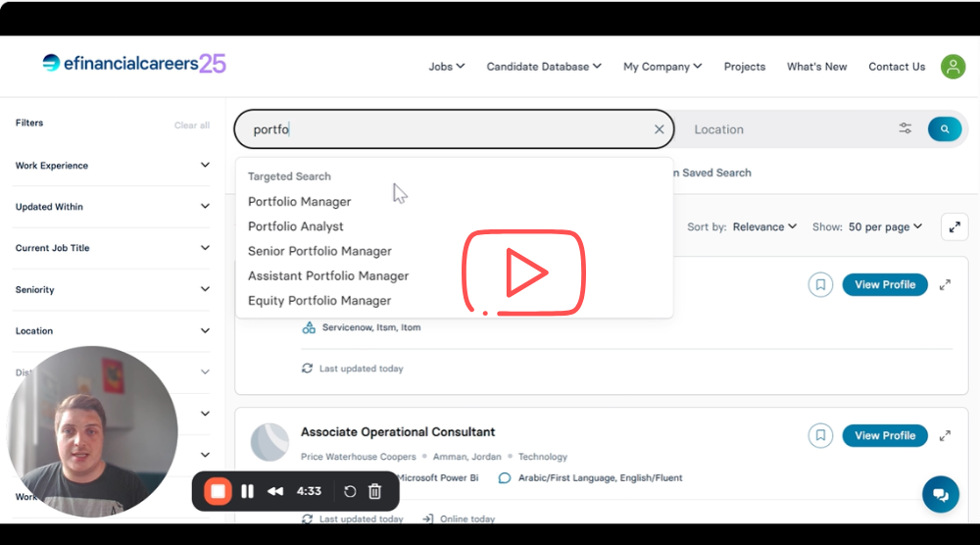
Task: Expand the Associate Operational Consultant card arrows
Action: click(945, 435)
